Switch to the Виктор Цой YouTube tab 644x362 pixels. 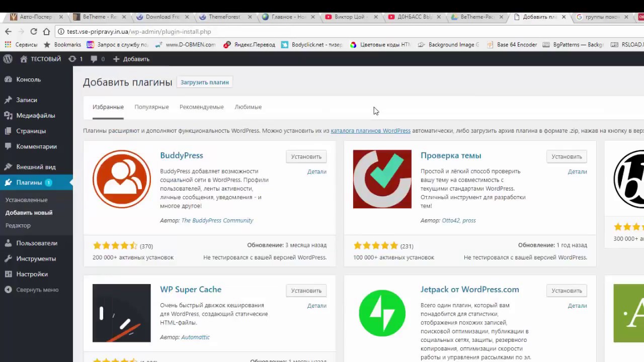(350, 17)
